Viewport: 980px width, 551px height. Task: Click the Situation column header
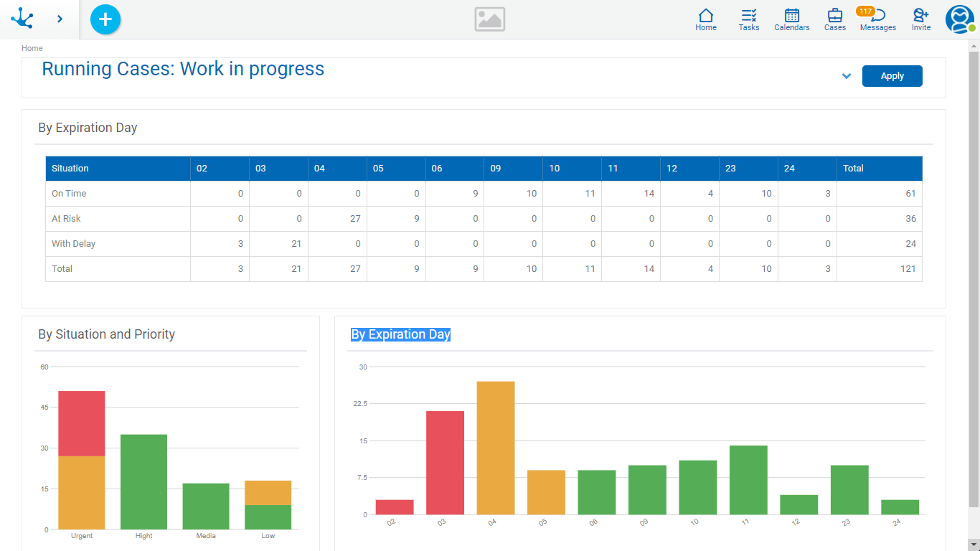[x=70, y=169]
